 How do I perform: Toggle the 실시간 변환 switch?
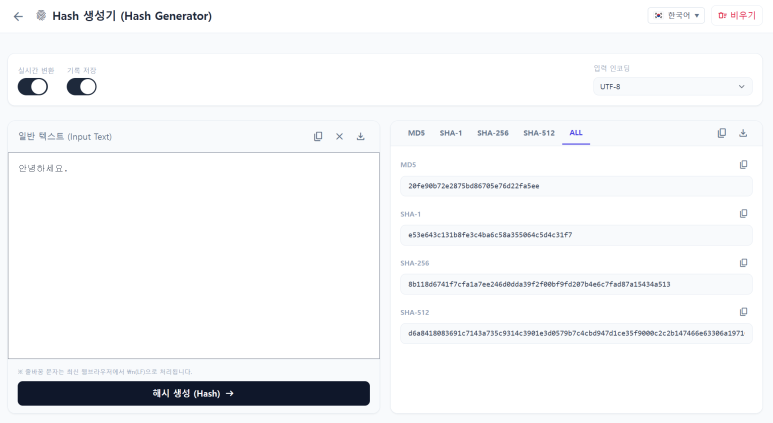[x=33, y=87]
